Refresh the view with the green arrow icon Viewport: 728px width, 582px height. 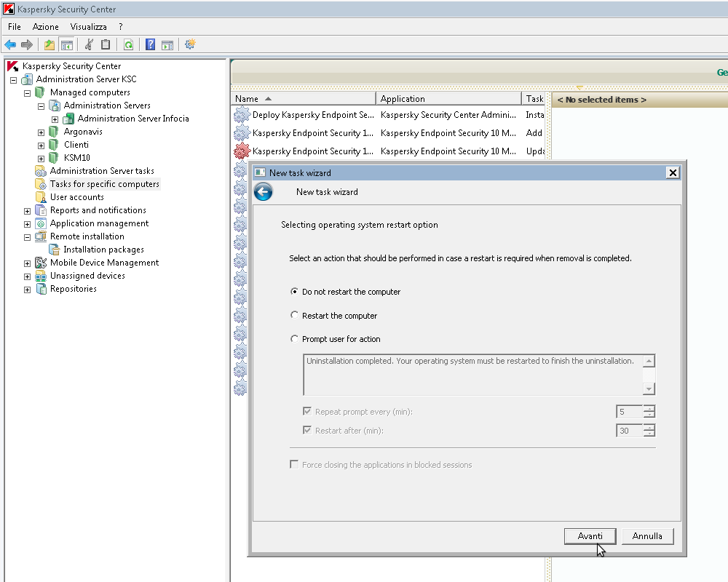[129, 44]
